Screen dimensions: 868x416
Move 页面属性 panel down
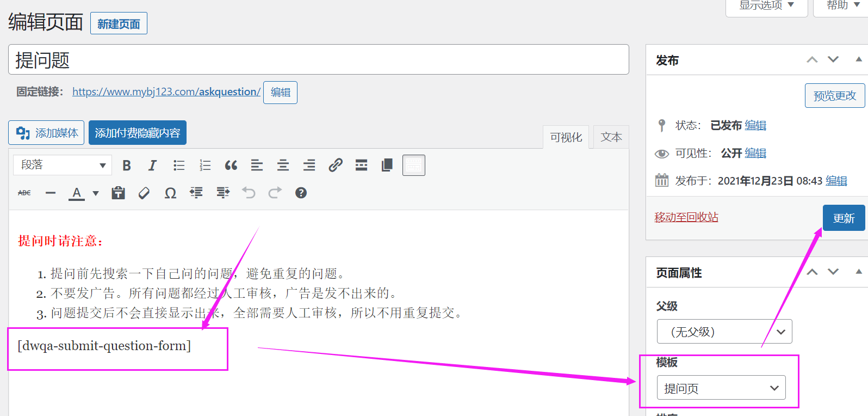click(x=833, y=272)
